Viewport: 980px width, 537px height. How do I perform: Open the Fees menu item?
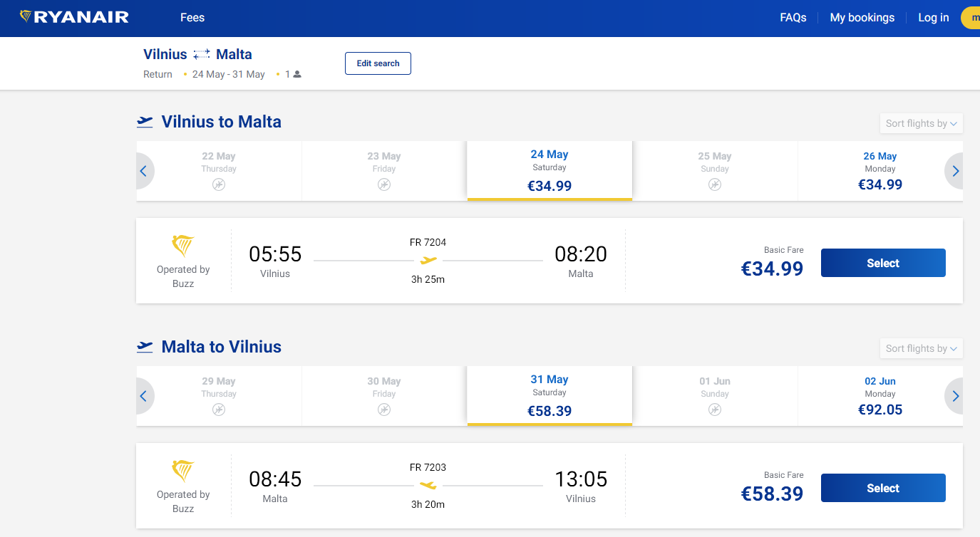[192, 18]
